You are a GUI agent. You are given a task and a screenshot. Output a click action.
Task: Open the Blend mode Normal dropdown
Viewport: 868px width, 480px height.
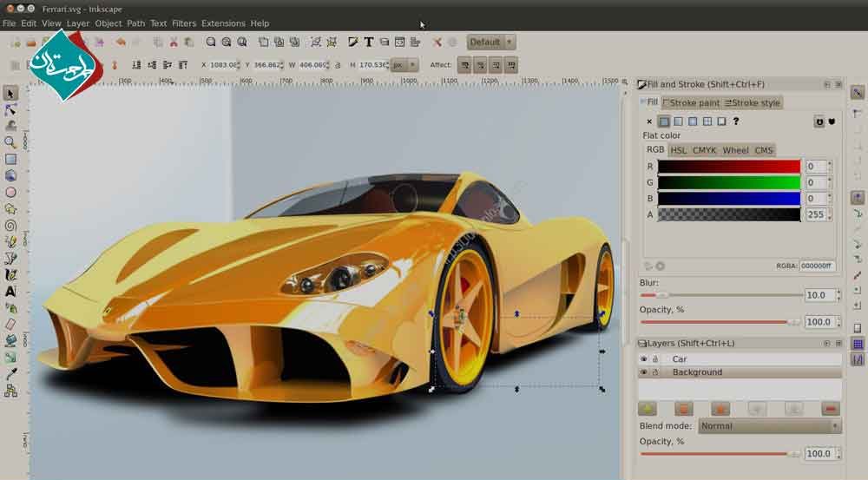769,425
